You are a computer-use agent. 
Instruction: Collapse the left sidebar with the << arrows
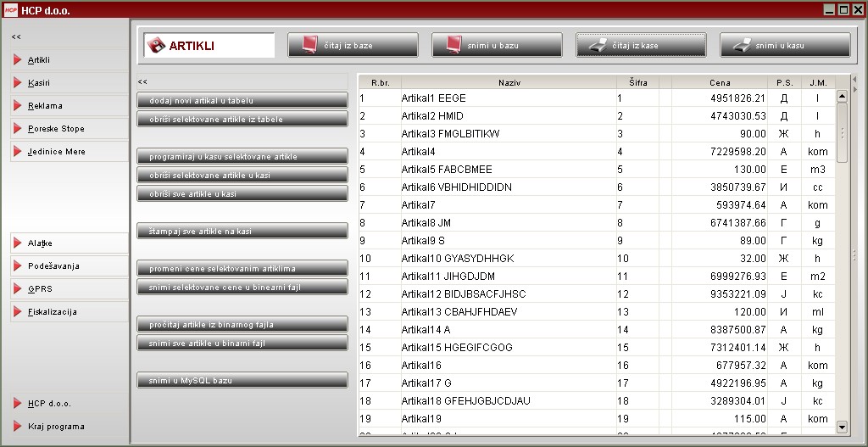pos(16,37)
